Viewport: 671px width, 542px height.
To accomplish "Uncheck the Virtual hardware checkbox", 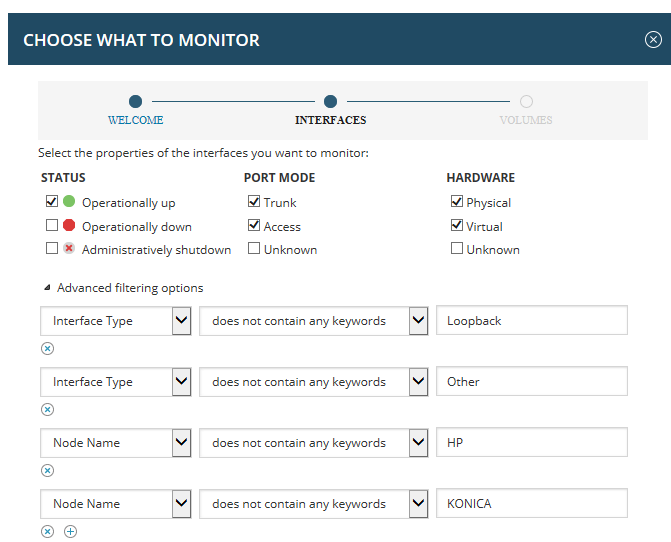I will point(457,225).
